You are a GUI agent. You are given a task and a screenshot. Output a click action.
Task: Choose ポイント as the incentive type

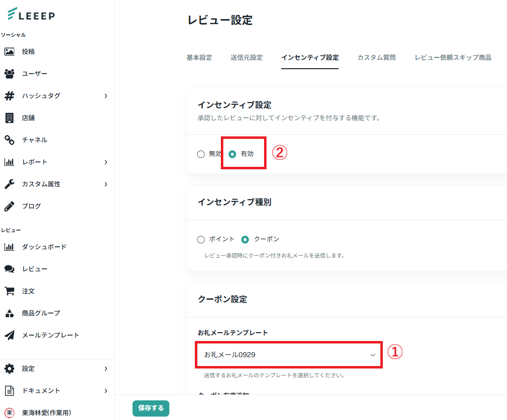pyautogui.click(x=201, y=239)
